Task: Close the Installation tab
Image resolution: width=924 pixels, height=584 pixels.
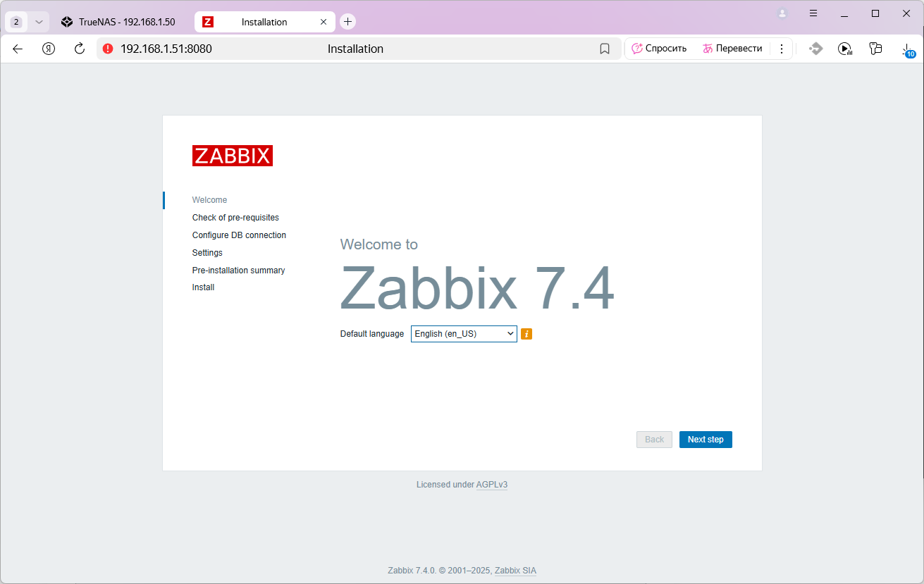Action: click(x=324, y=22)
